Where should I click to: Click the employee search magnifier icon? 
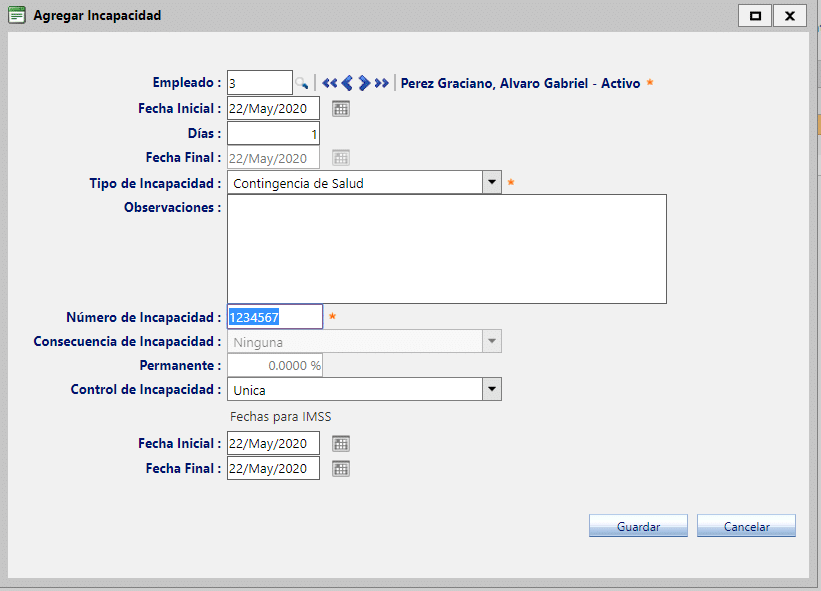[301, 83]
